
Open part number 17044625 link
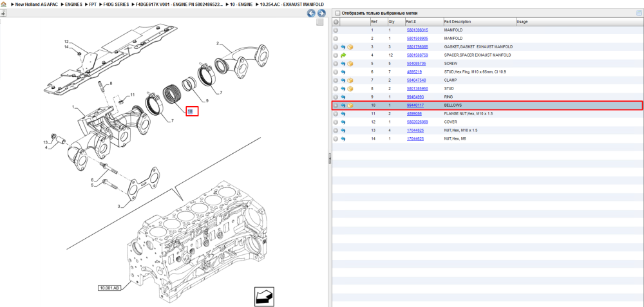coord(415,139)
